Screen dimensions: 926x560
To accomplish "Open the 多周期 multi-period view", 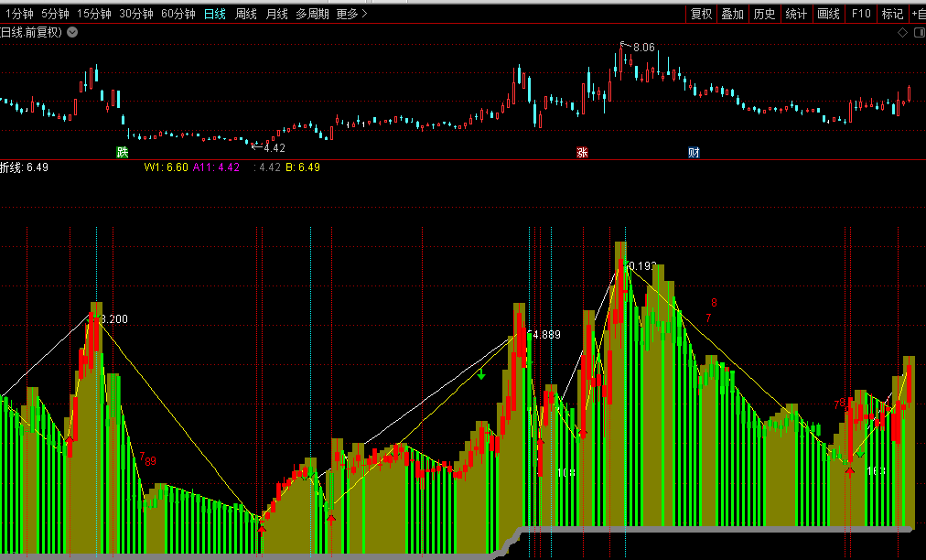I will pos(312,14).
